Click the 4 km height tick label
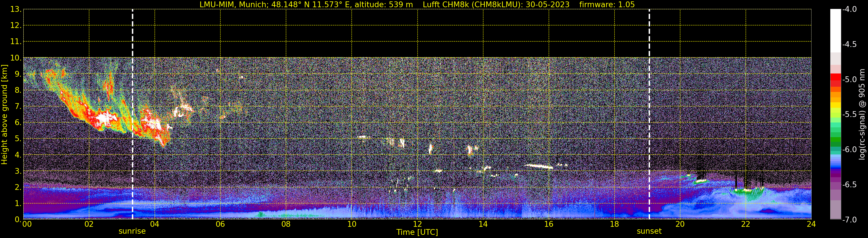Image resolution: width=868 pixels, height=238 pixels. pos(18,155)
